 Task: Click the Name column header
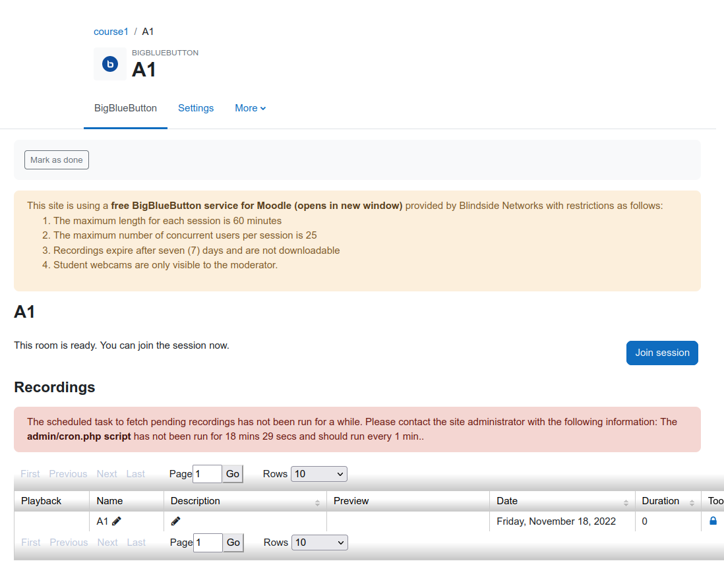[127, 501]
